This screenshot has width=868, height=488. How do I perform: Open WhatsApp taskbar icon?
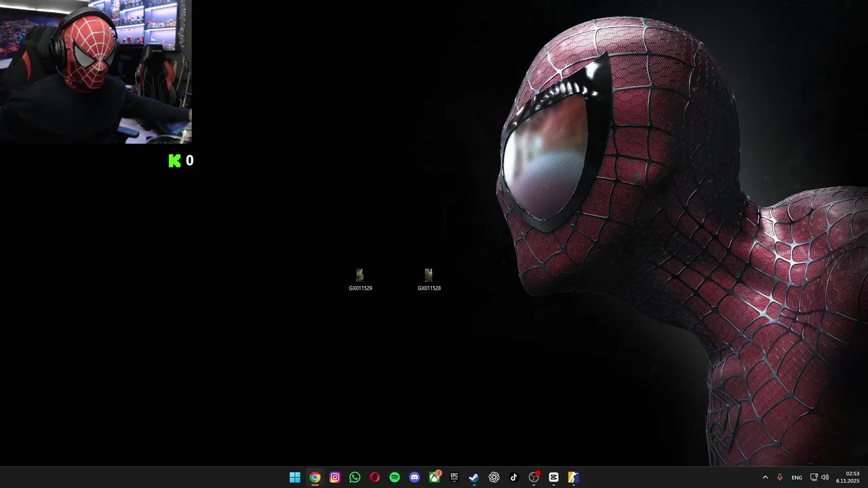pos(355,477)
